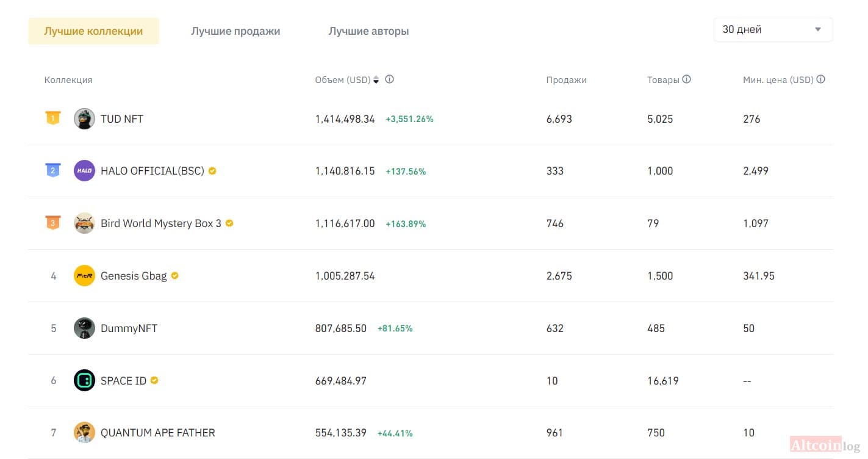Open the TUD NFT collection link

122,119
